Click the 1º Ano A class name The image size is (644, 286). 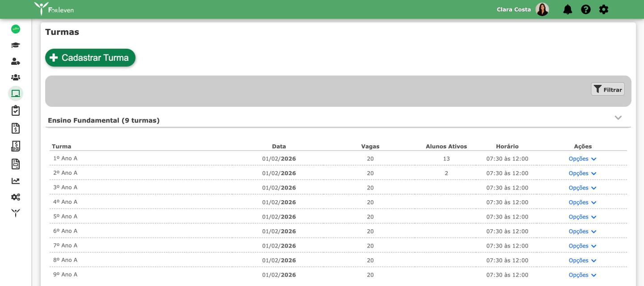tap(65, 159)
